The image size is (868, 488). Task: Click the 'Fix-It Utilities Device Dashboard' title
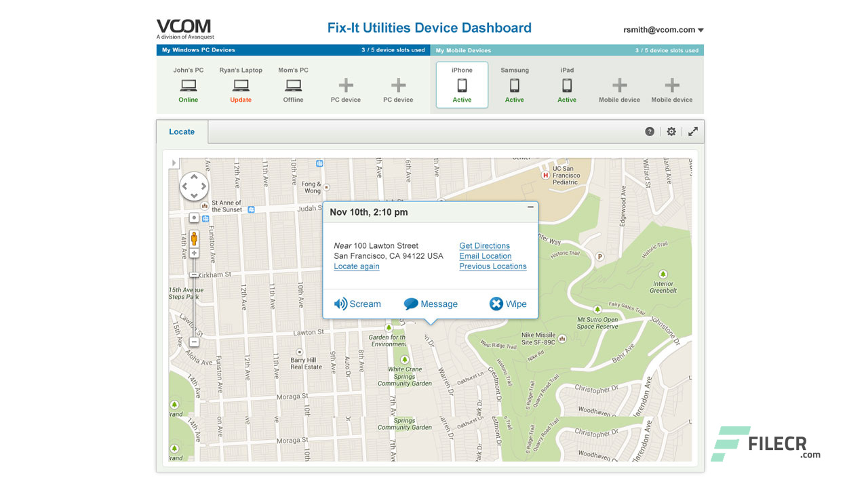[x=429, y=28]
